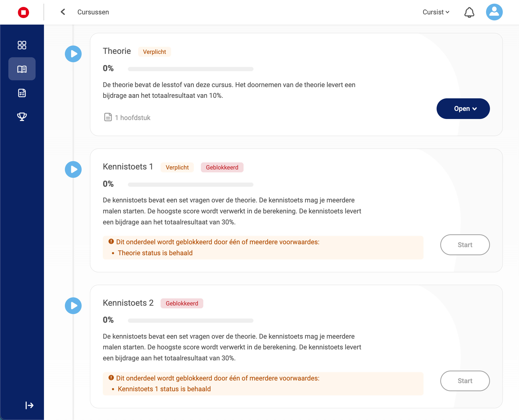The height and width of the screenshot is (420, 519).
Task: Expand the Open dropdown on the Theorie card
Action: tap(463, 109)
